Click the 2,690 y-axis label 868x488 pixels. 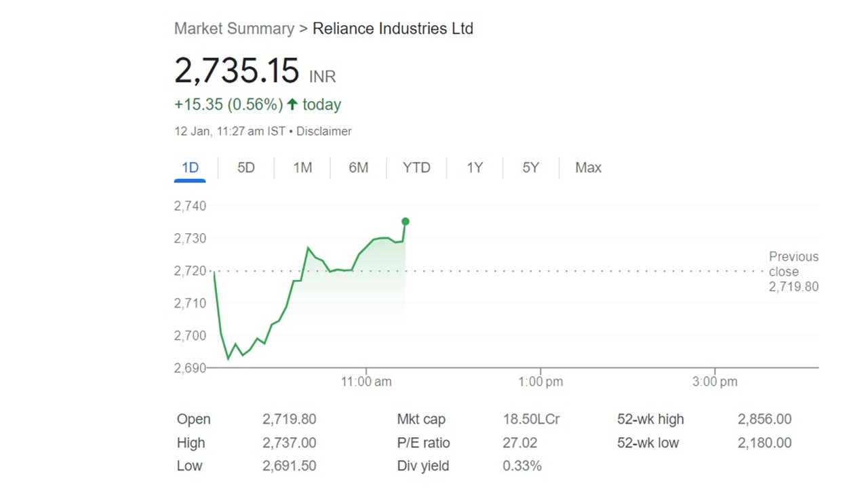(x=190, y=368)
